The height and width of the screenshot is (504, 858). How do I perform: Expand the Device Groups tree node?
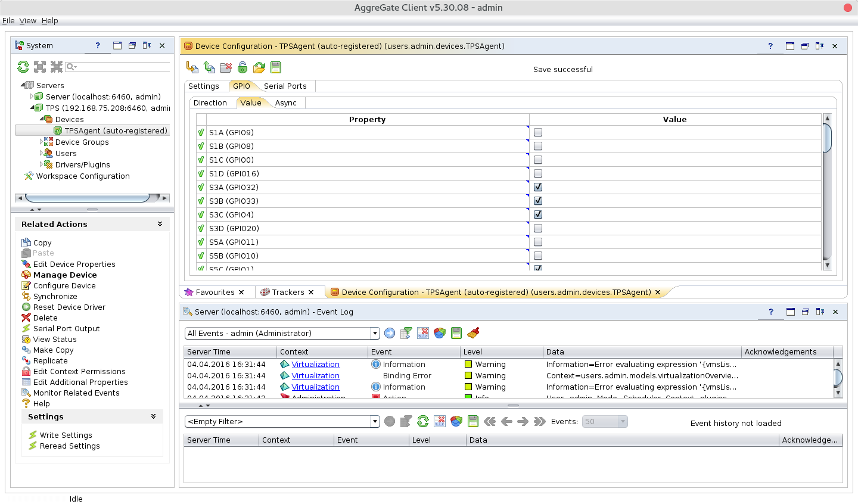point(41,142)
